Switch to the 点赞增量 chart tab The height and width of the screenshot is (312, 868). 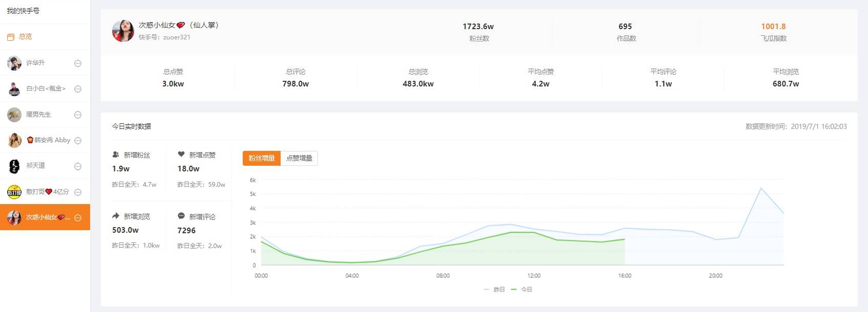tap(299, 159)
